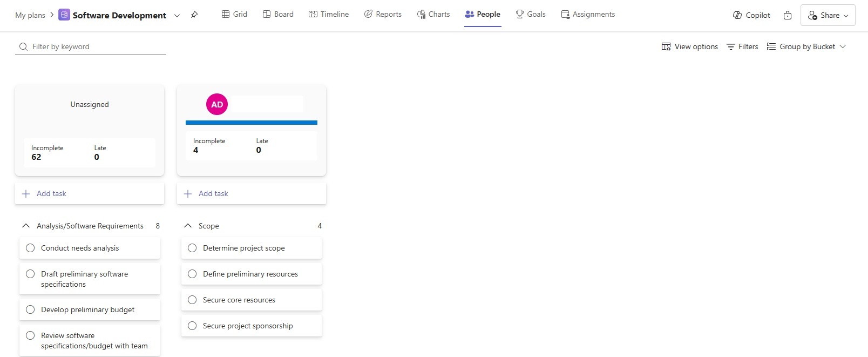Image resolution: width=868 pixels, height=357 pixels.
Task: Mark Determine project scope as complete
Action: (192, 248)
